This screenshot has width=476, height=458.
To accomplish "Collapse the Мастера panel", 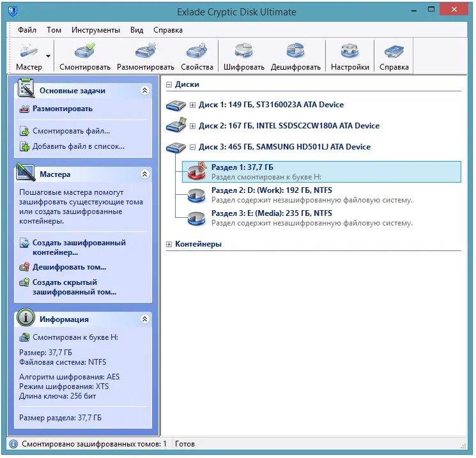I will tap(145, 174).
